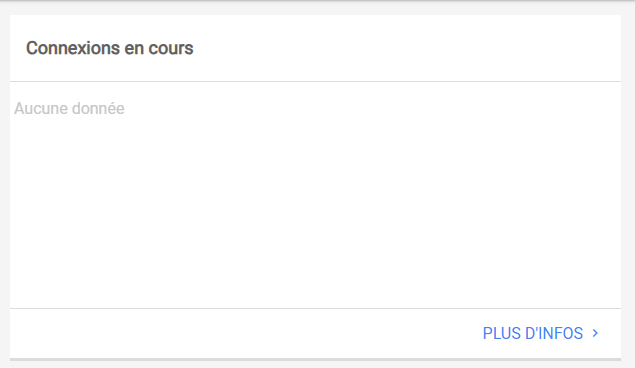Click the word donnée in the empty message
The image size is (635, 368).
click(x=98, y=108)
